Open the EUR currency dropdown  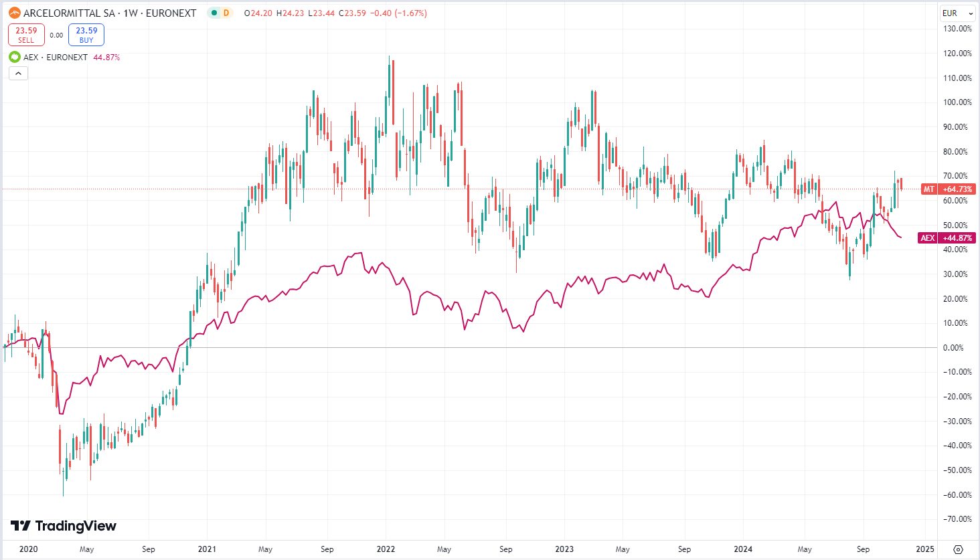click(x=957, y=13)
